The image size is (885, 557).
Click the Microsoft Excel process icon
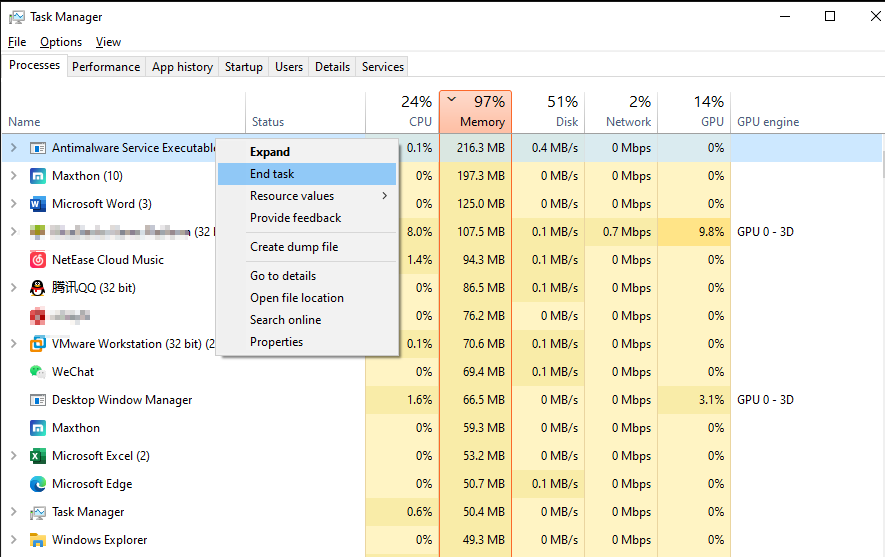pos(38,456)
